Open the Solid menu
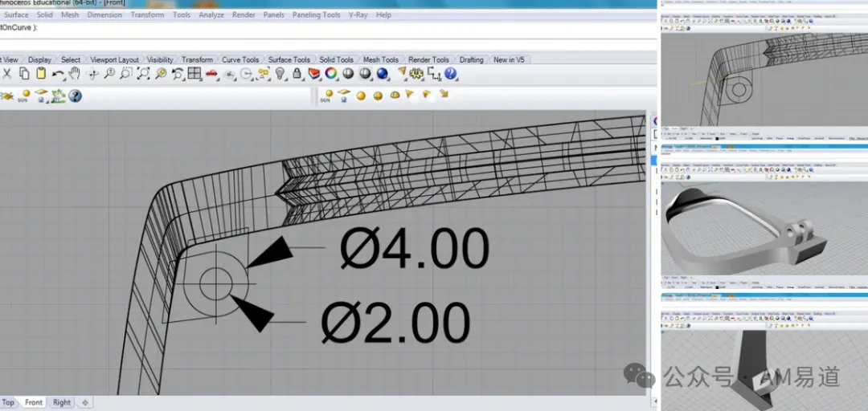 click(x=44, y=15)
